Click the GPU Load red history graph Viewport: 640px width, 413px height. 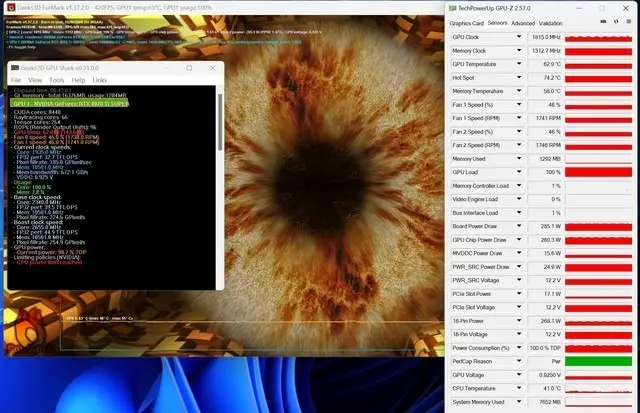598,172
